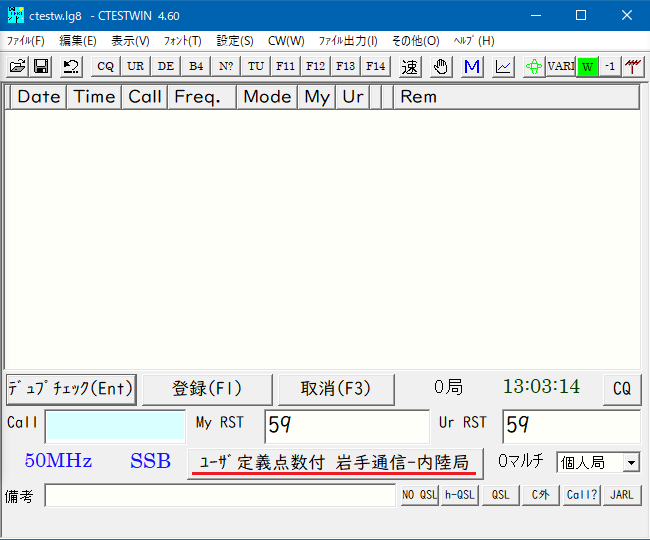Click the save floppy disk icon

(x=42, y=67)
